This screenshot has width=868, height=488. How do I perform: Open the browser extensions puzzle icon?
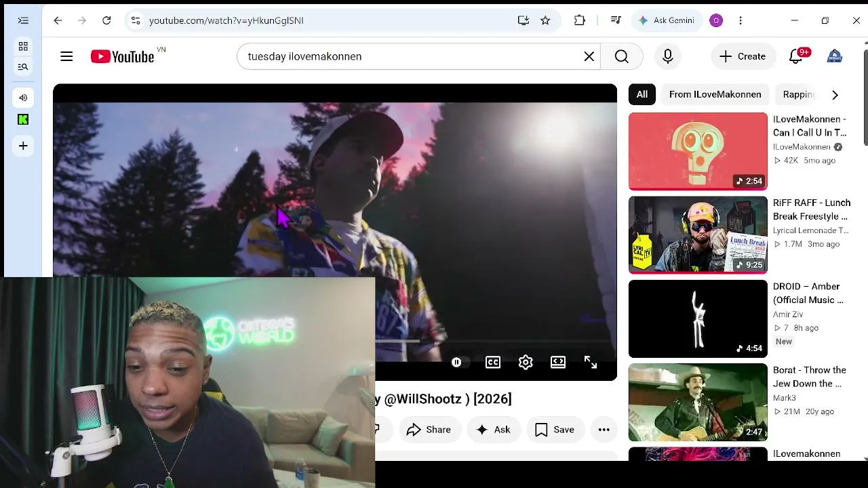click(580, 20)
